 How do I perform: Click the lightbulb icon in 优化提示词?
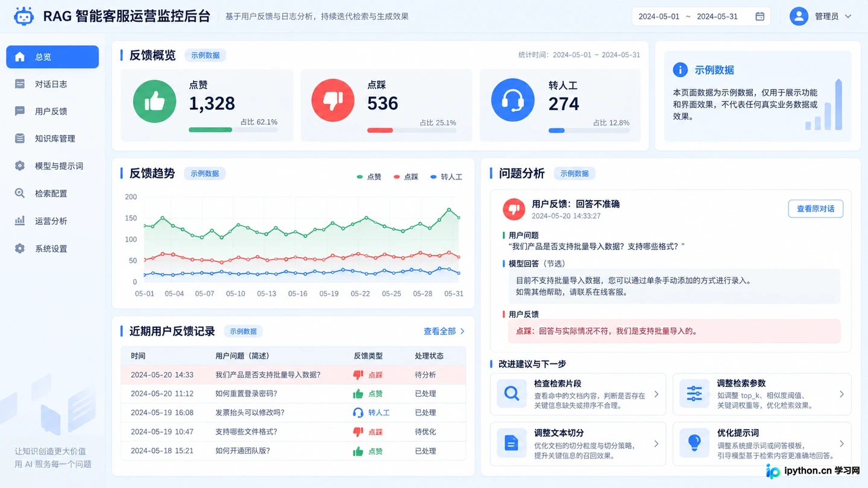pyautogui.click(x=694, y=443)
